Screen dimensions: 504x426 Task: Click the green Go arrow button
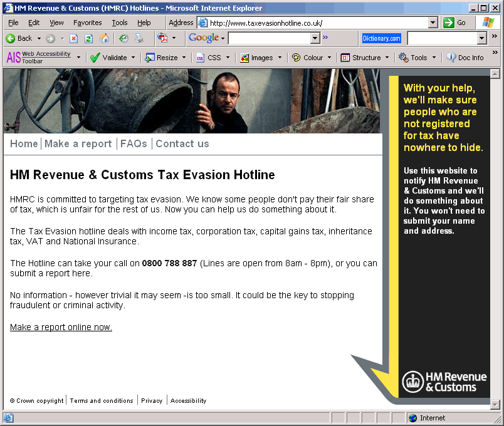(448, 23)
